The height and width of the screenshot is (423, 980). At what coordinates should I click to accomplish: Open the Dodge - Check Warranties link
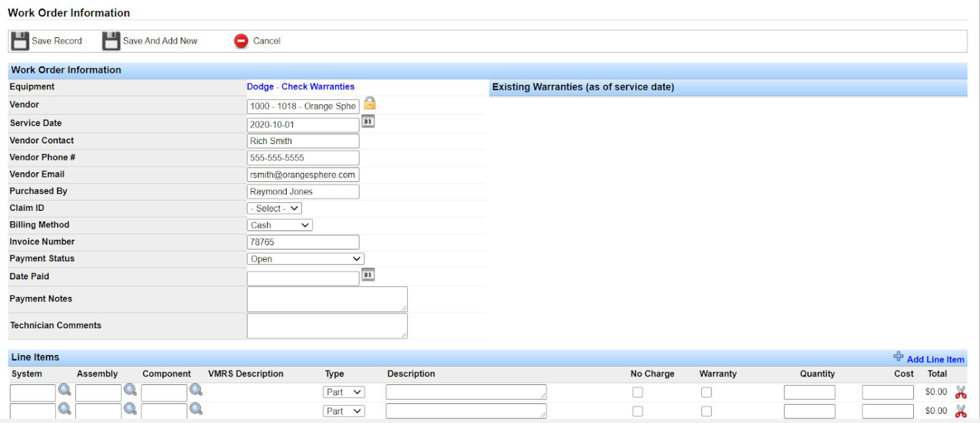click(300, 86)
